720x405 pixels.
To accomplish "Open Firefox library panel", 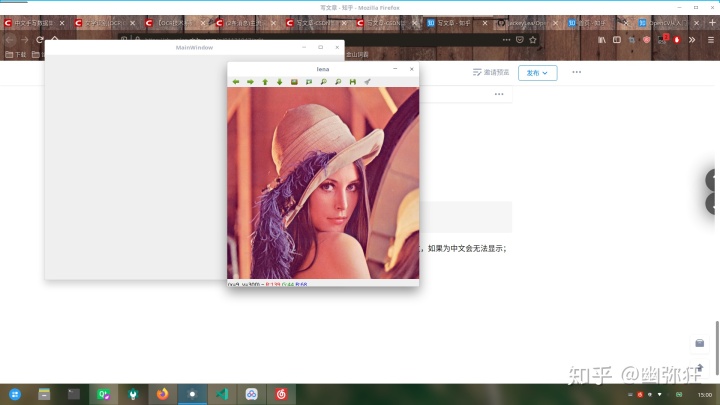I will pyautogui.click(x=602, y=40).
